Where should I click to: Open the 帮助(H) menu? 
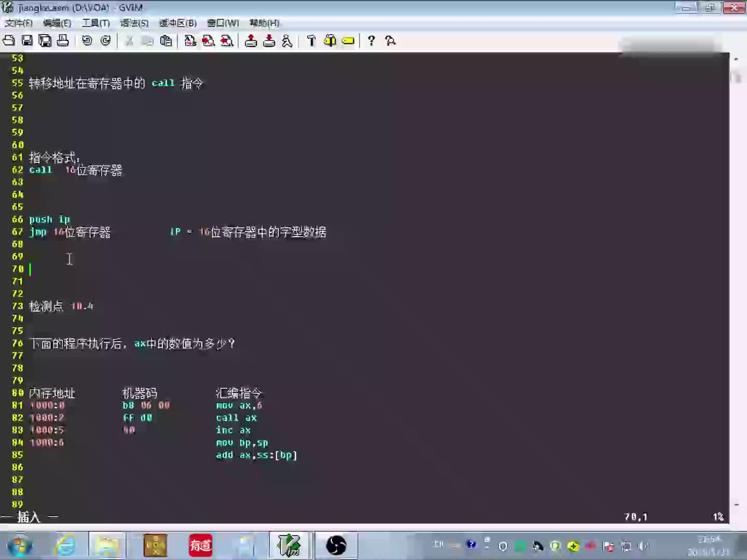tap(265, 23)
